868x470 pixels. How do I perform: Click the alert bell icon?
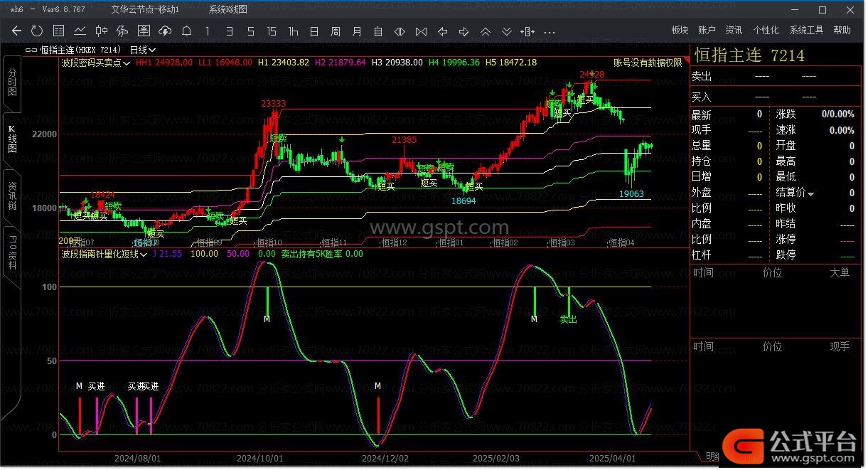click(x=186, y=31)
